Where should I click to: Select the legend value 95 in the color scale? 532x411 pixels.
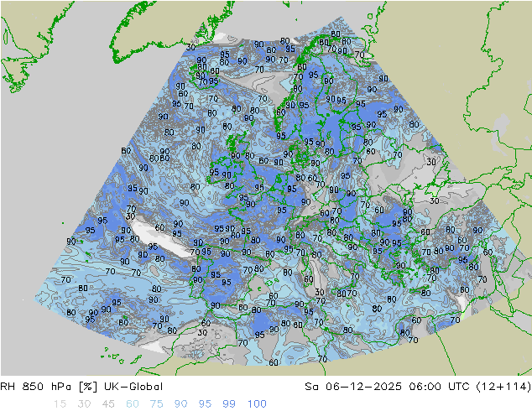click(x=205, y=404)
